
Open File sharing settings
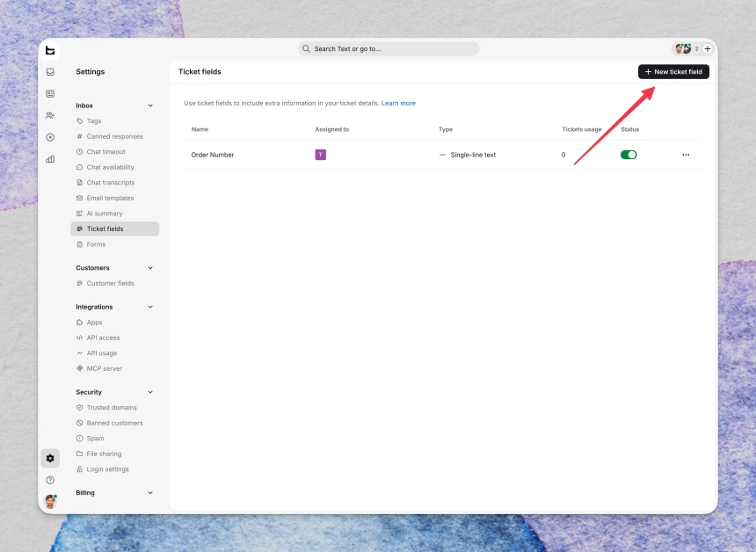point(115,454)
